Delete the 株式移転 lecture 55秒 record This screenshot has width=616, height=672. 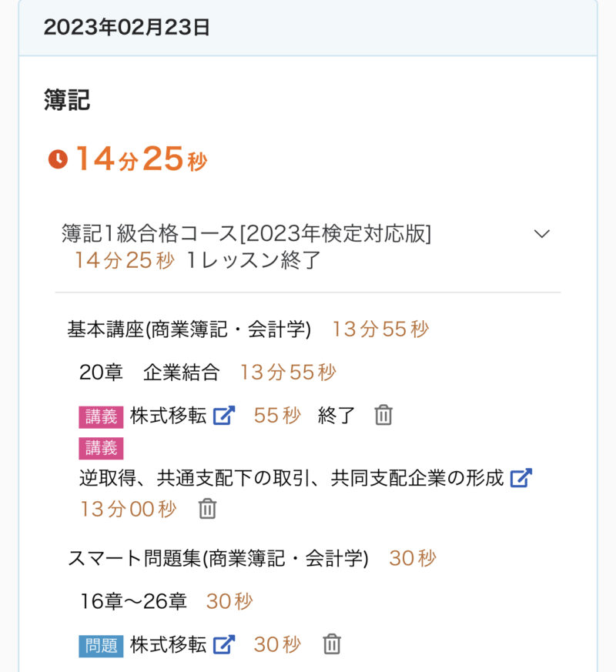click(383, 416)
